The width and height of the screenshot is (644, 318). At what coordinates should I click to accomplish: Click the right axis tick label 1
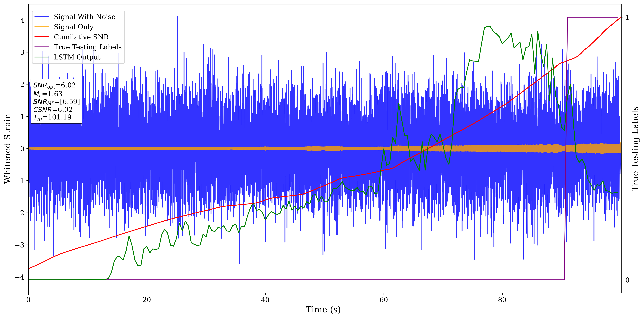point(627,17)
